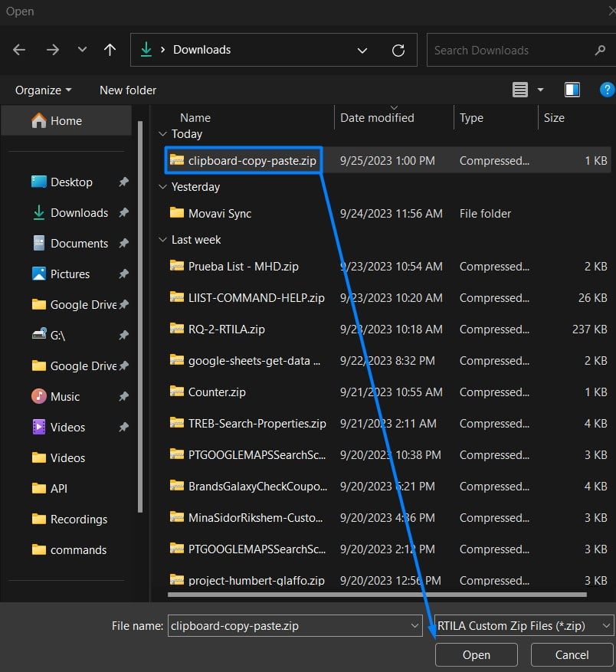Screen dimensions: 616x672
Task: Click the change view list icon
Action: click(x=520, y=90)
